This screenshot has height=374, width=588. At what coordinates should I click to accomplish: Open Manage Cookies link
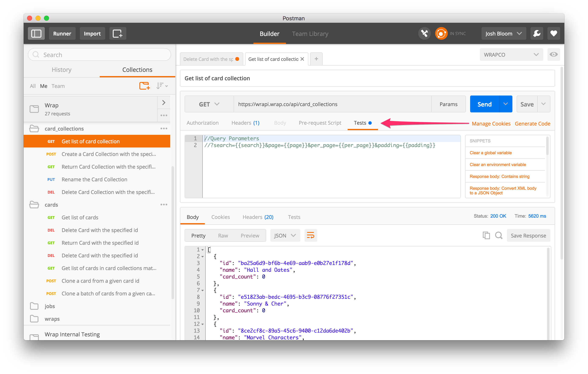(491, 123)
